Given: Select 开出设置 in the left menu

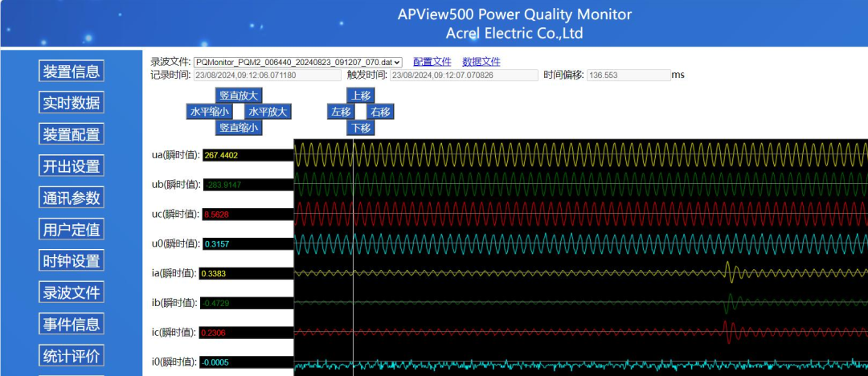Looking at the screenshot, I should (x=72, y=166).
